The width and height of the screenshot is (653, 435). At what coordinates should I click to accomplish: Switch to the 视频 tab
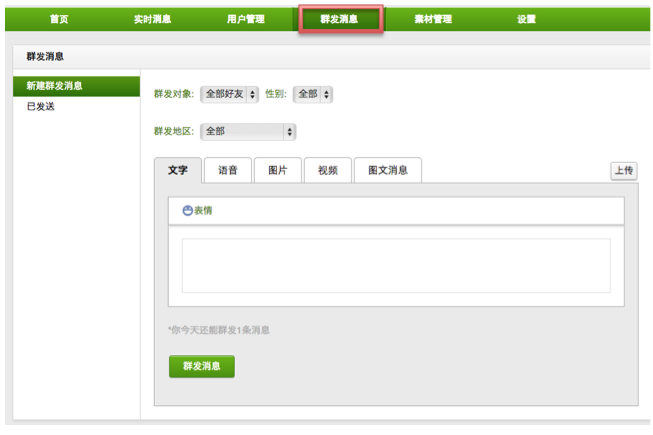tap(327, 171)
